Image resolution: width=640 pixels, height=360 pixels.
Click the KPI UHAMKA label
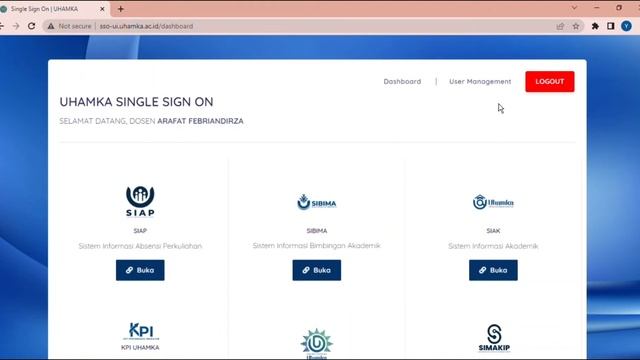pyautogui.click(x=140, y=348)
